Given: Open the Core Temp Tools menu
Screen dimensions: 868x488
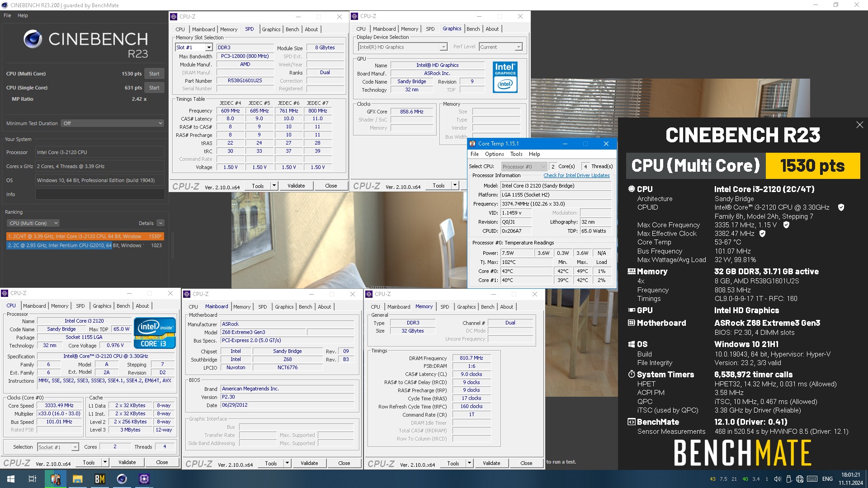Looking at the screenshot, I should pyautogui.click(x=516, y=154).
